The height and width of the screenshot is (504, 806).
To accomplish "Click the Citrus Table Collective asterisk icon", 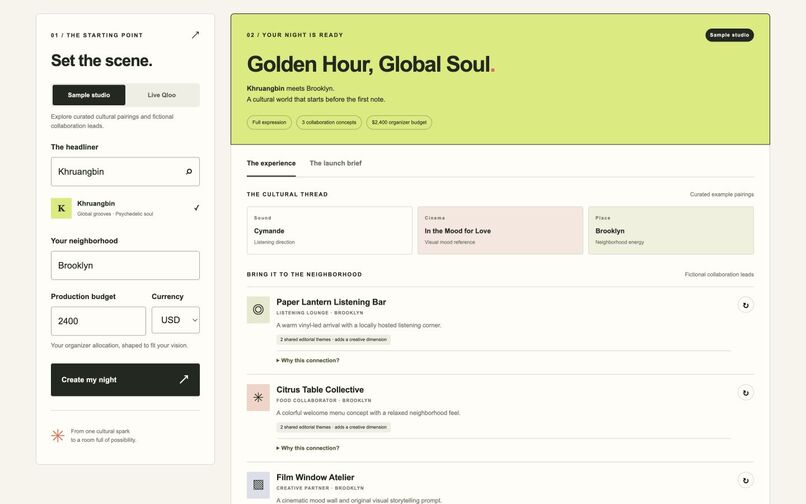I will coord(258,397).
